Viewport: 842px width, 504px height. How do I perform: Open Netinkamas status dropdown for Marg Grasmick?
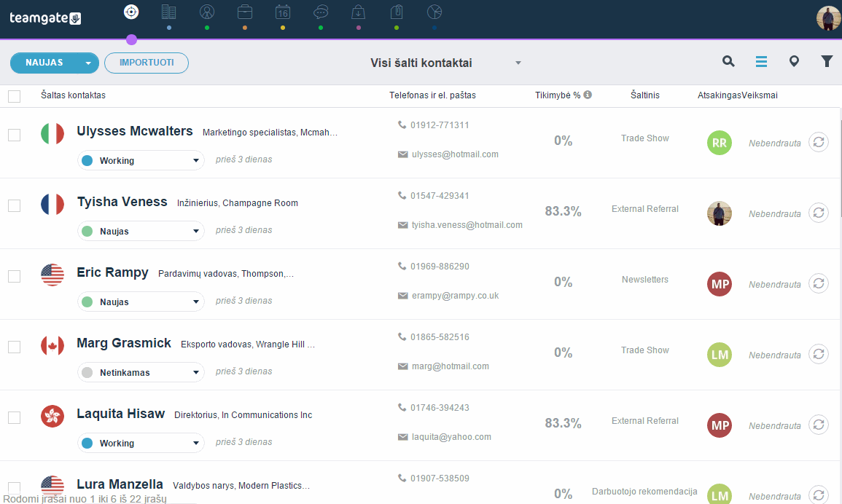click(141, 372)
